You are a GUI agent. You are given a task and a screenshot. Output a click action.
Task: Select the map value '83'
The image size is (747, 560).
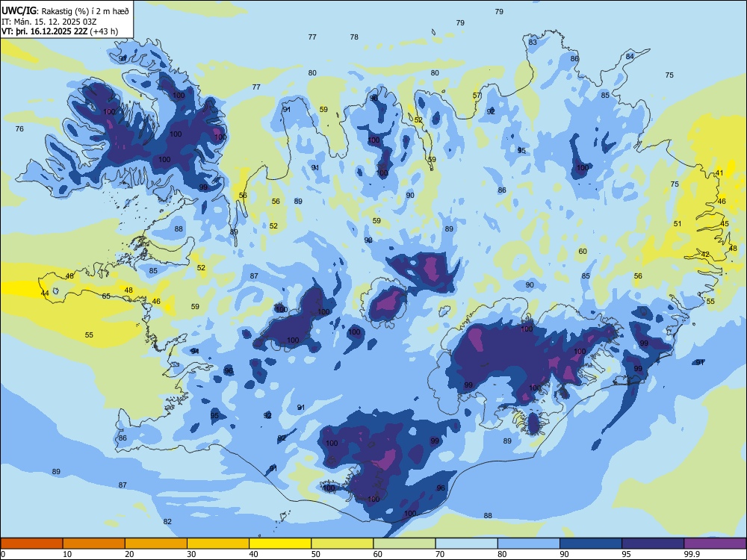pos(533,42)
